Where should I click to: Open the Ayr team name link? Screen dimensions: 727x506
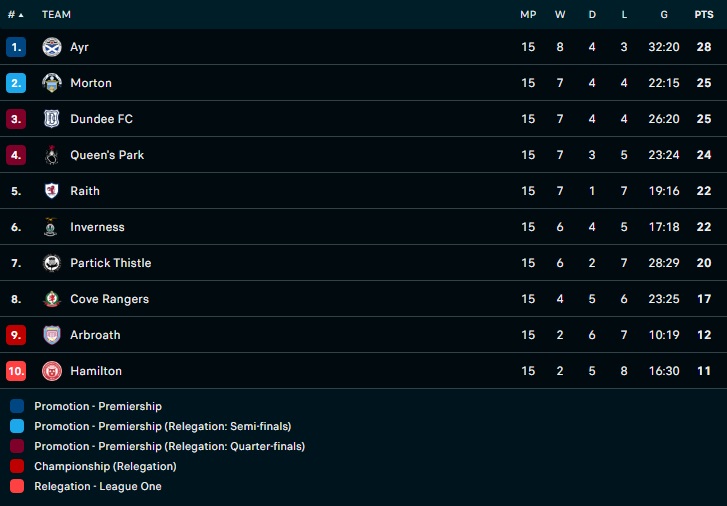[x=79, y=47]
